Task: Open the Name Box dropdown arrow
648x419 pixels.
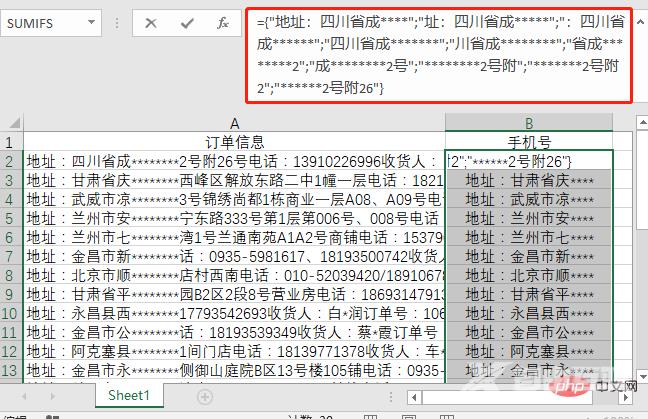Action: pos(91,22)
